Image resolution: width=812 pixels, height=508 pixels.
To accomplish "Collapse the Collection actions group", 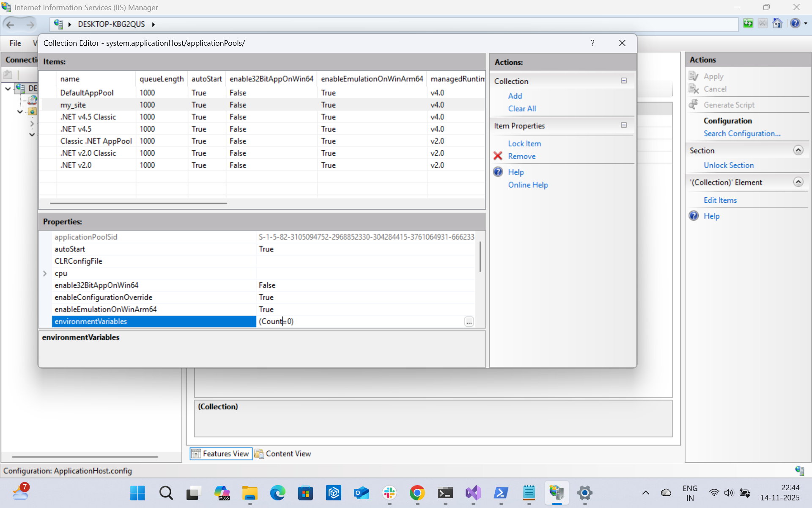I will point(623,81).
